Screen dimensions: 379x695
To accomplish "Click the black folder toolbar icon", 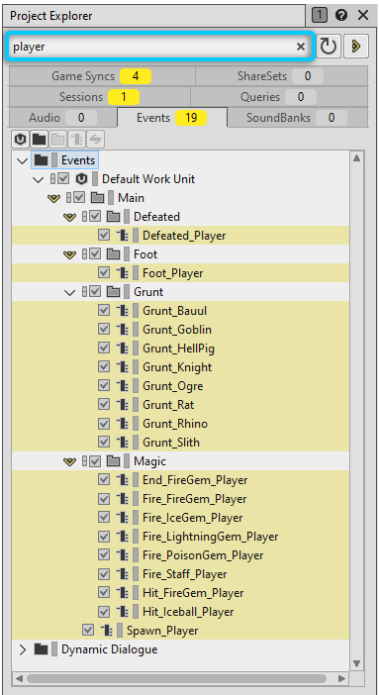I will coord(39,140).
